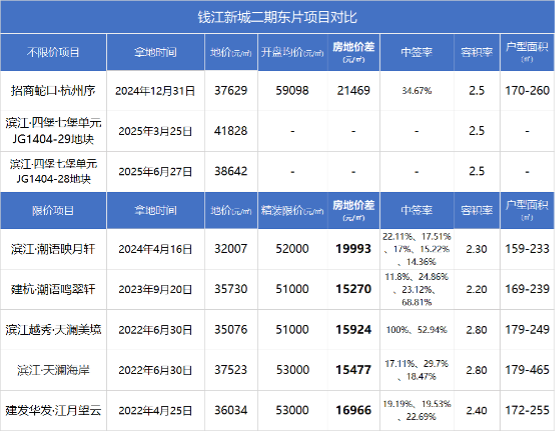Select land price 35730
Screen dimensions: 556x432
click(x=231, y=289)
